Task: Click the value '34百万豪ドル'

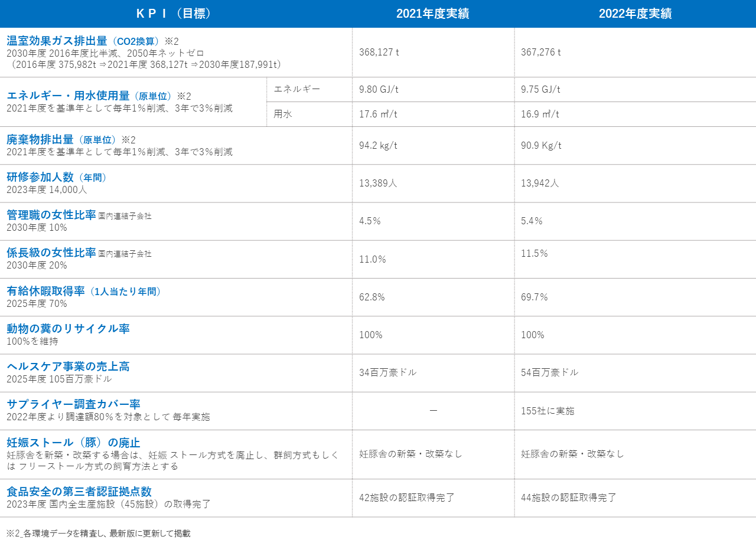Action: pyautogui.click(x=388, y=372)
